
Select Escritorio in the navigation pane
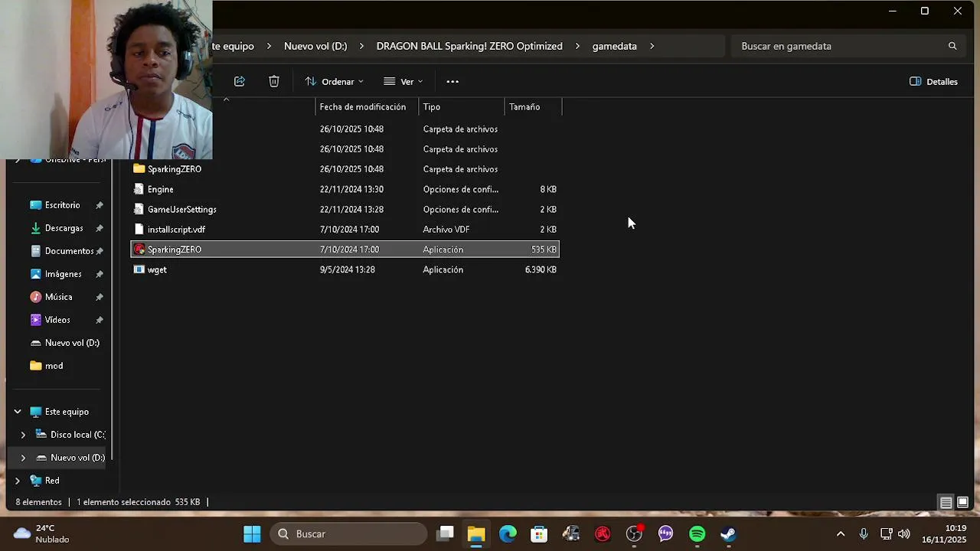click(62, 205)
